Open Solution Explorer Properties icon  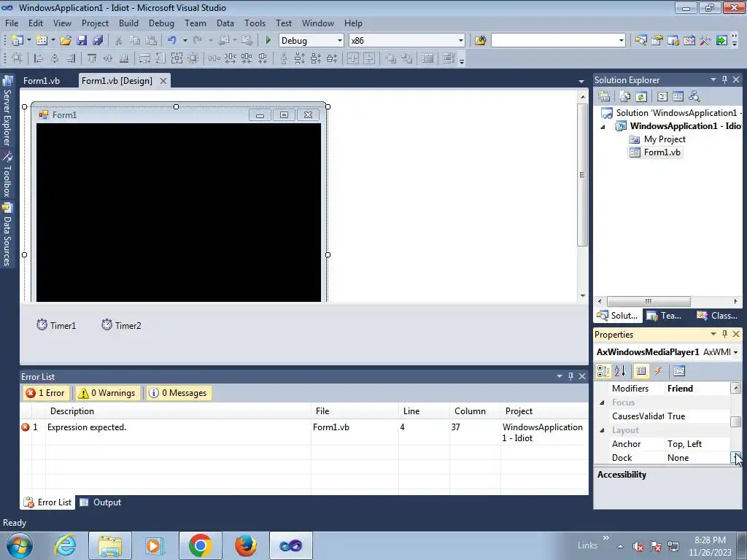coord(604,97)
